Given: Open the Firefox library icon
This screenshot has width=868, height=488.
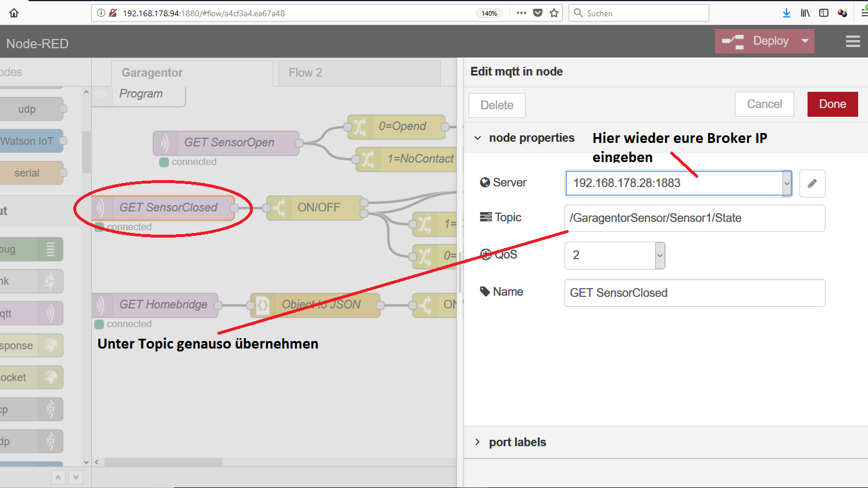Looking at the screenshot, I should (805, 13).
